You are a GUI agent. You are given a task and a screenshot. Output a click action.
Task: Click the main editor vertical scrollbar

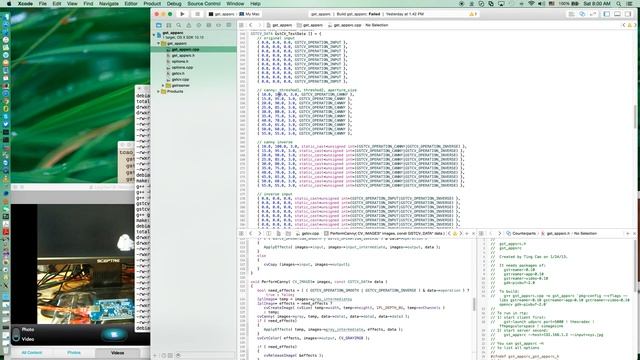tap(635, 116)
